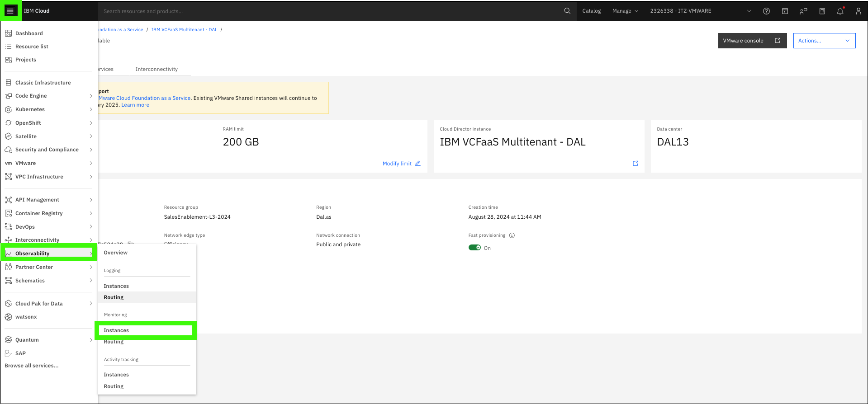Click the Learn more link

[135, 105]
